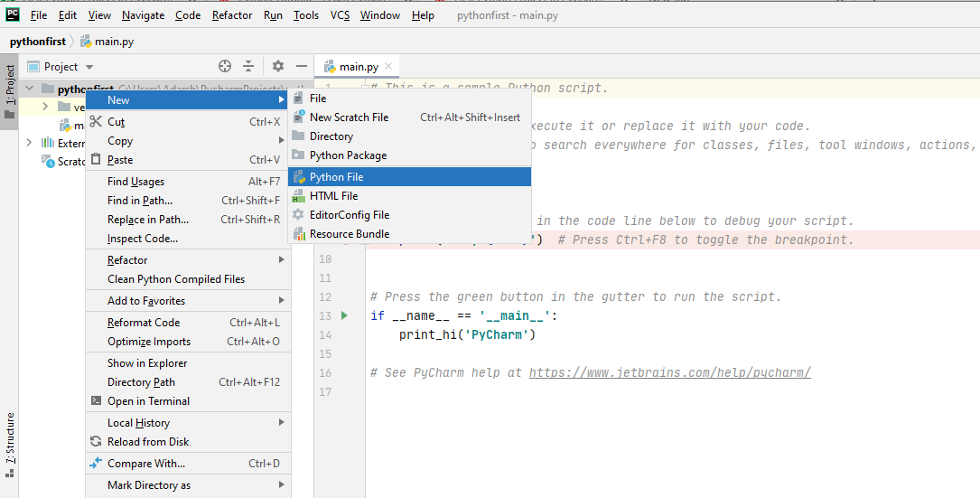Open the Help menu
980x498 pixels.
point(423,15)
